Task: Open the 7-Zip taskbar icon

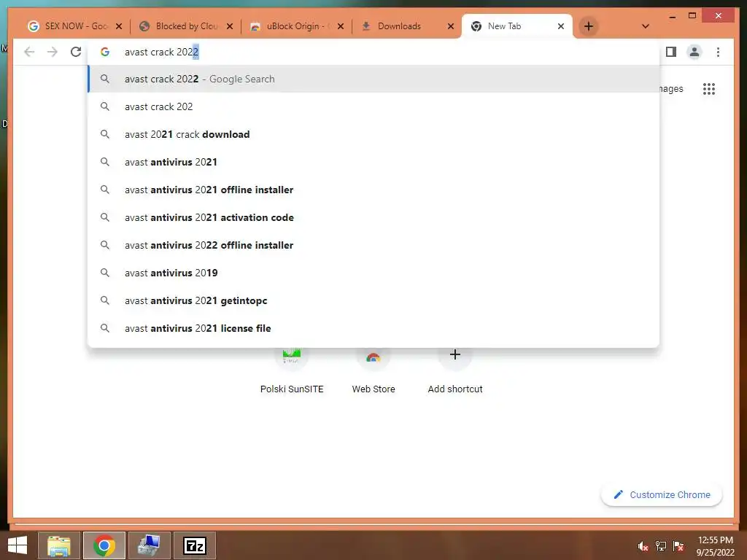Action: pyautogui.click(x=195, y=545)
